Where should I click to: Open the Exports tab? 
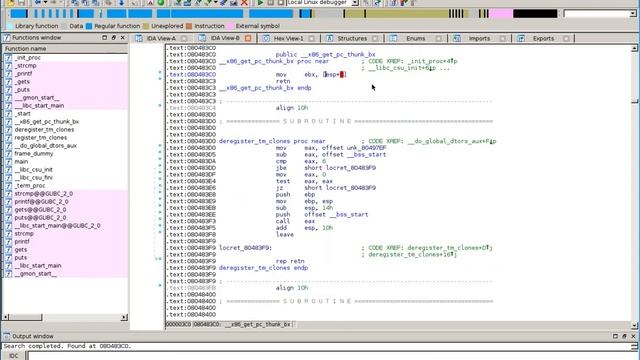[543, 38]
